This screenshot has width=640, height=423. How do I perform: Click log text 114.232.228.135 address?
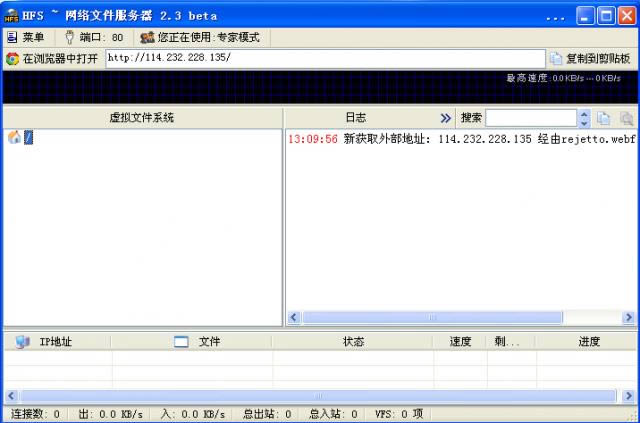tap(485, 139)
